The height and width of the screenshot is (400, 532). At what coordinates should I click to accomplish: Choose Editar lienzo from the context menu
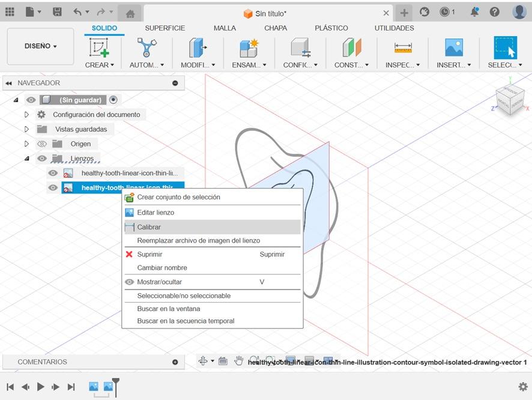(213, 213)
